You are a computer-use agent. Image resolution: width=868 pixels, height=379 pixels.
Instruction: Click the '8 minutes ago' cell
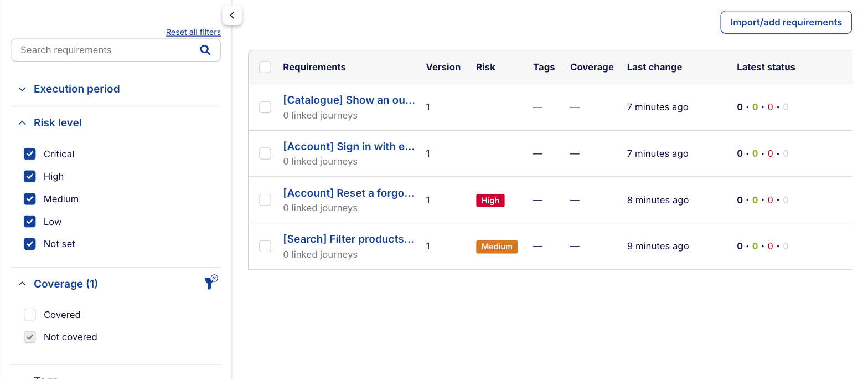tap(658, 200)
